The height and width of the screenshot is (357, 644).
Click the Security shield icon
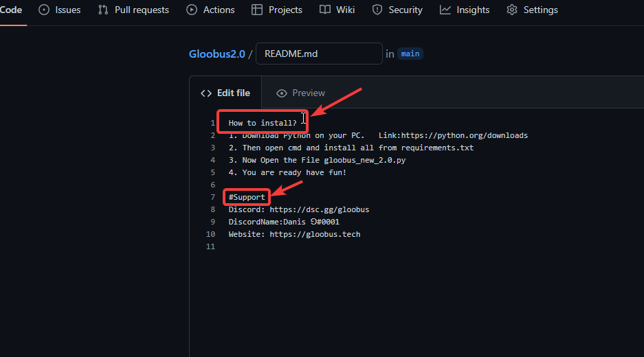coord(377,10)
